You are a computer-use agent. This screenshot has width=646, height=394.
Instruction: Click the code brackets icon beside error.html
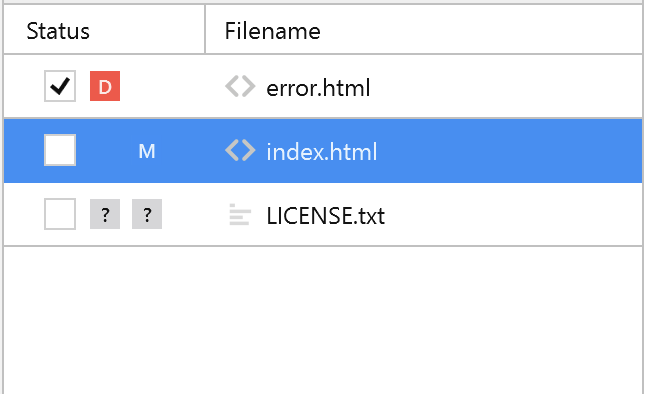pyautogui.click(x=240, y=86)
